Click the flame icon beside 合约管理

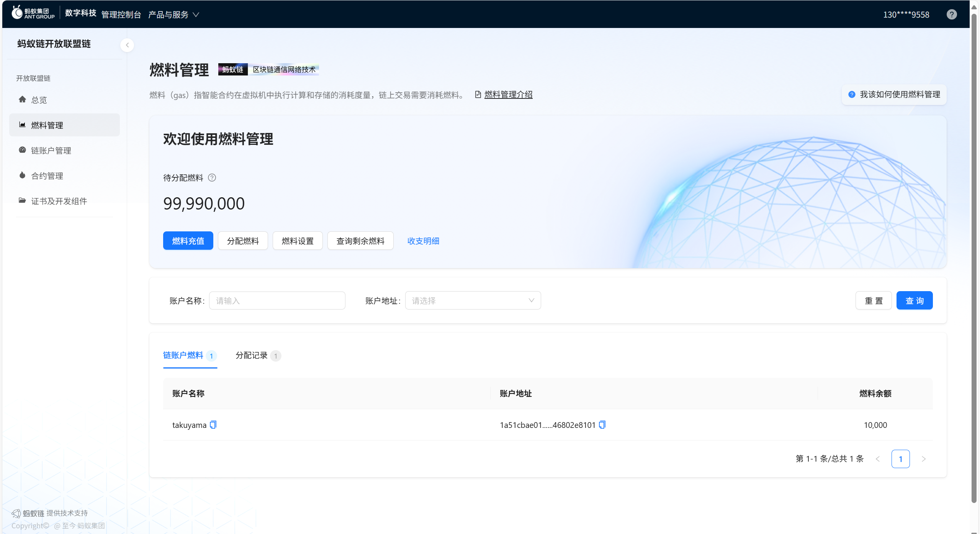click(x=22, y=175)
